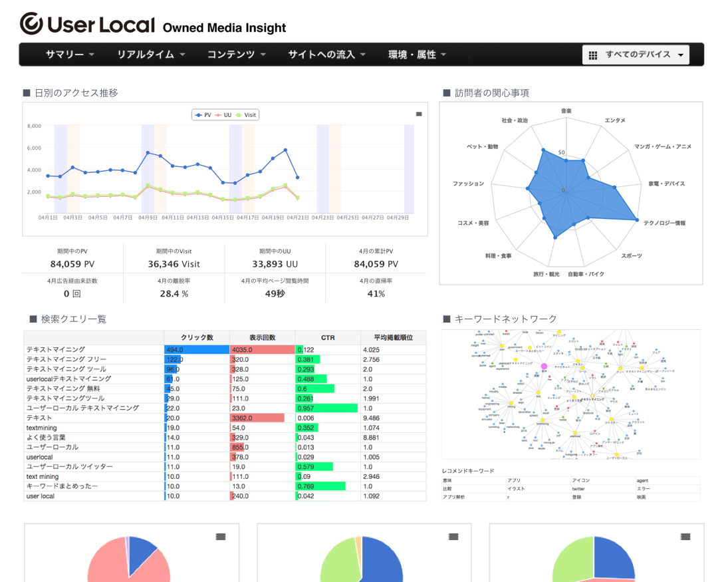
Task: Toggle PV series in chart legend
Action: (203, 114)
